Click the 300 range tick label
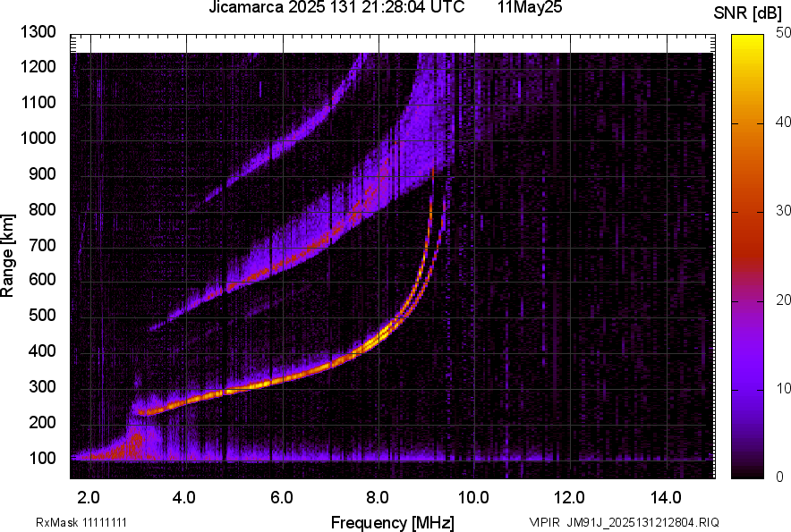 tap(42, 387)
